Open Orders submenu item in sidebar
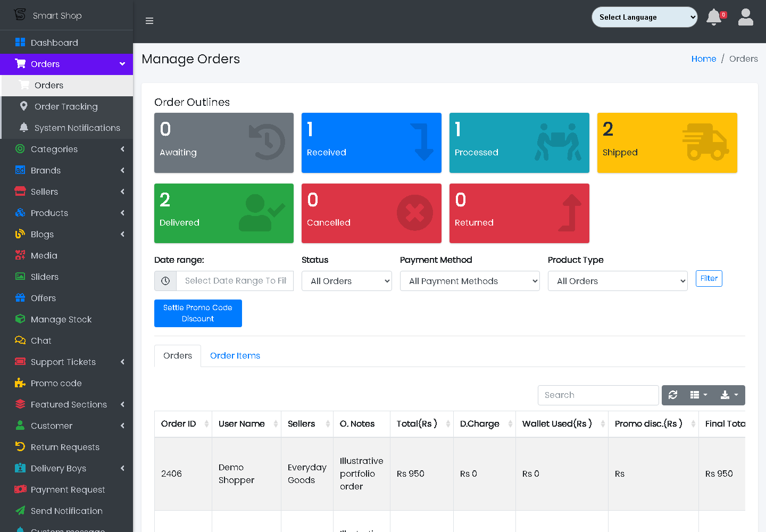 click(68, 85)
